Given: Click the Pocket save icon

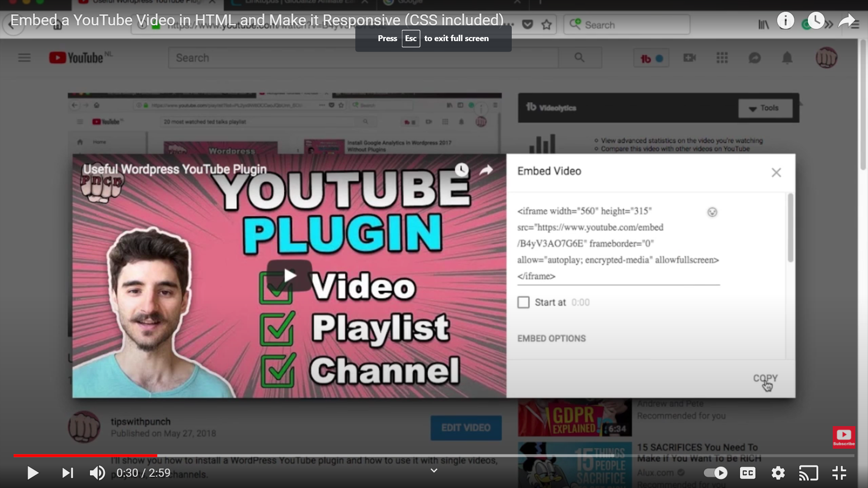Looking at the screenshot, I should coord(527,25).
